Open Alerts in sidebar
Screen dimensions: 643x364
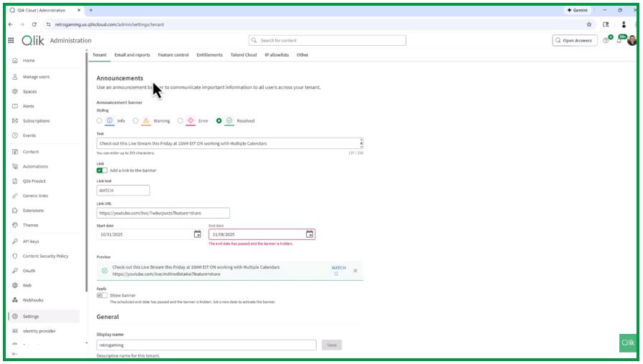click(x=28, y=106)
